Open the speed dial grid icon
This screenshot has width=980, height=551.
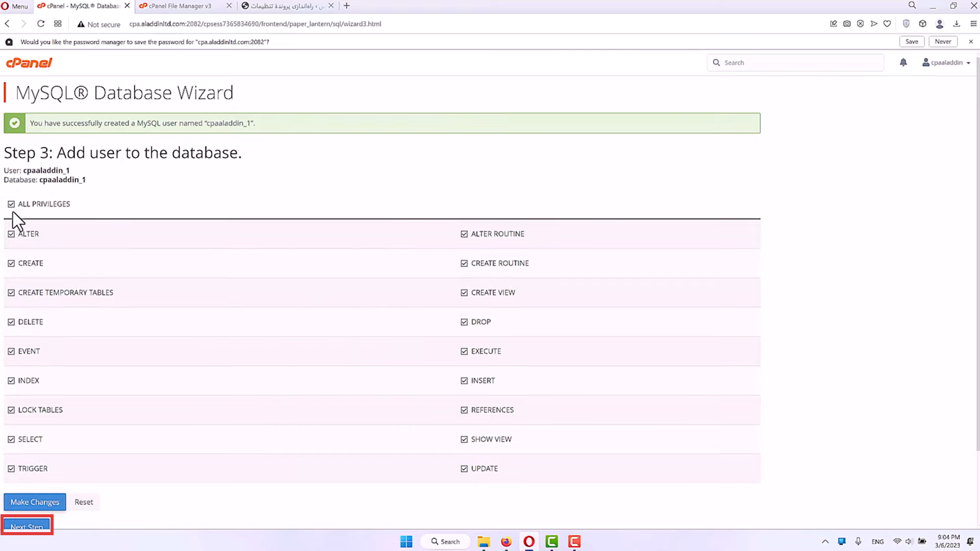click(58, 24)
